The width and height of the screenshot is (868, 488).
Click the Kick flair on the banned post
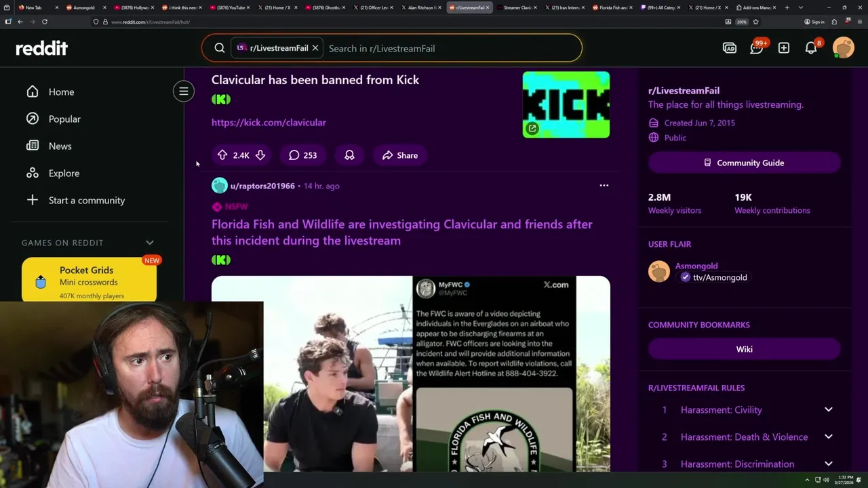221,100
